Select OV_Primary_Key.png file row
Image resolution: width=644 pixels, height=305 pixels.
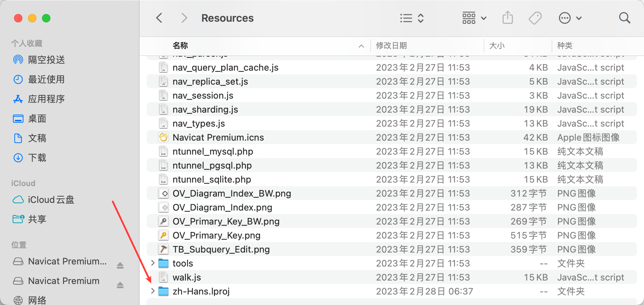pyautogui.click(x=216, y=235)
